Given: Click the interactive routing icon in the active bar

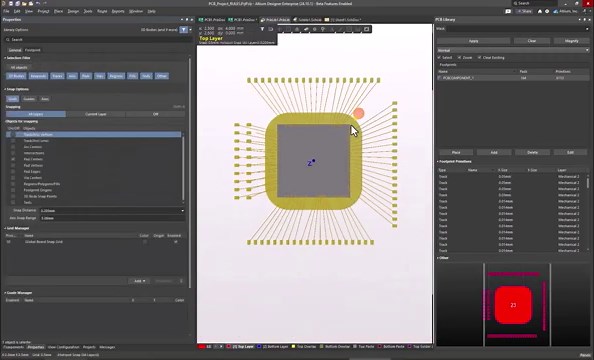Looking at the screenshot, I should pyautogui.click(x=306, y=29).
